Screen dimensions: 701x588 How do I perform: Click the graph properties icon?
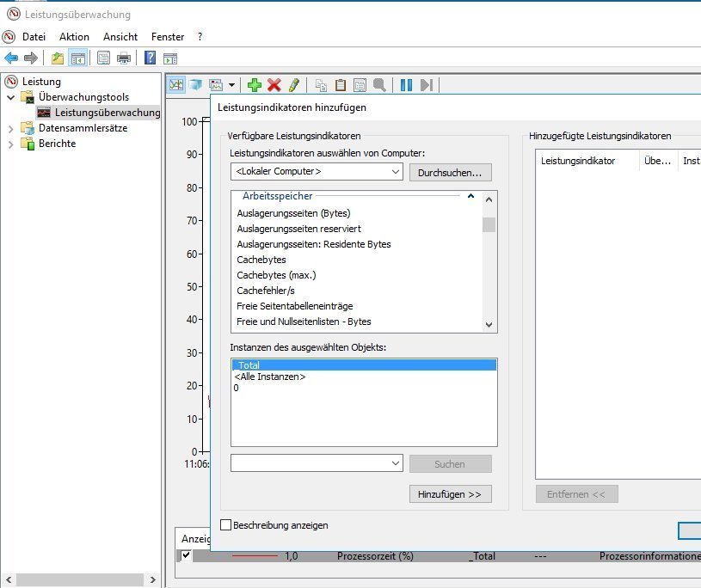pyautogui.click(x=360, y=84)
